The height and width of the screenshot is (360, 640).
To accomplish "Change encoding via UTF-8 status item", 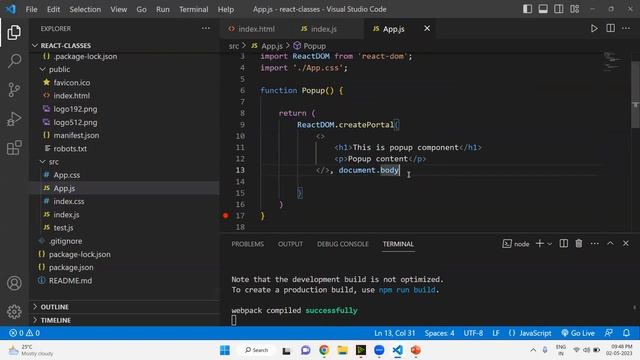I will click(x=473, y=333).
